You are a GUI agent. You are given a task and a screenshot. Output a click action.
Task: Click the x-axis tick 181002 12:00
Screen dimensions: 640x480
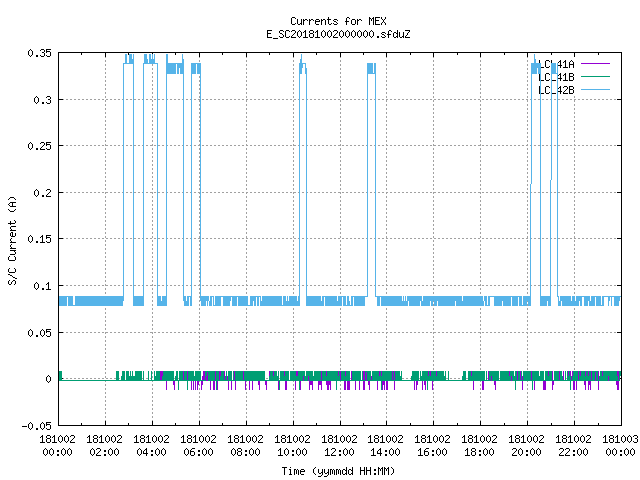[x=339, y=446]
